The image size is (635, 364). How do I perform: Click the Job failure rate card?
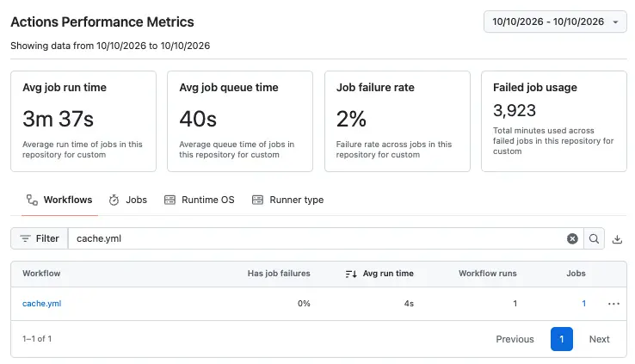398,121
